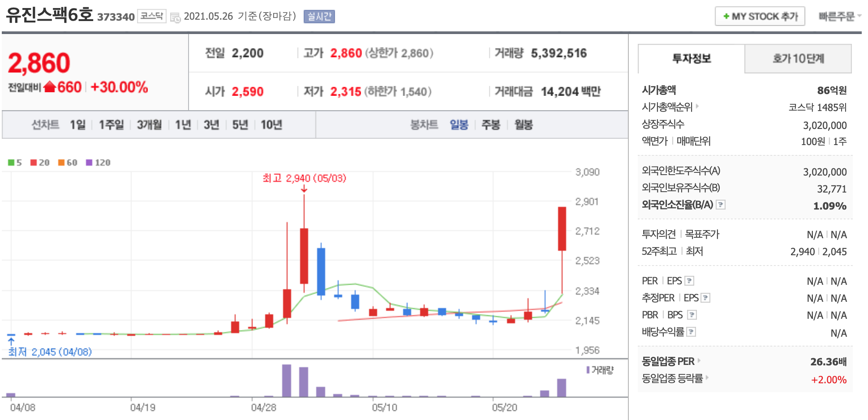Click the 상장주식수 value 3,020,000
Image resolution: width=868 pixels, height=420 pixels.
pyautogui.click(x=825, y=125)
